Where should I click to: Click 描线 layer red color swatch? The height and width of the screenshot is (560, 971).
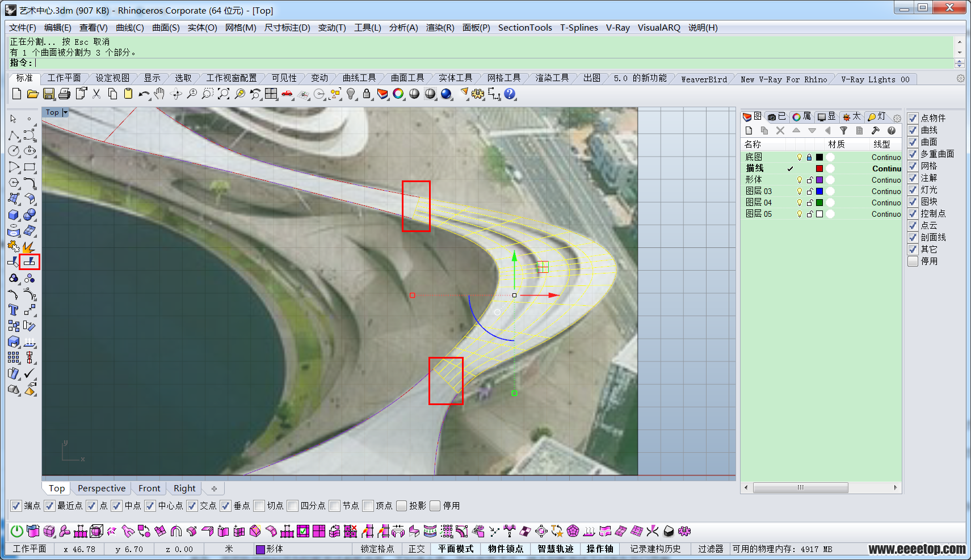pos(819,169)
